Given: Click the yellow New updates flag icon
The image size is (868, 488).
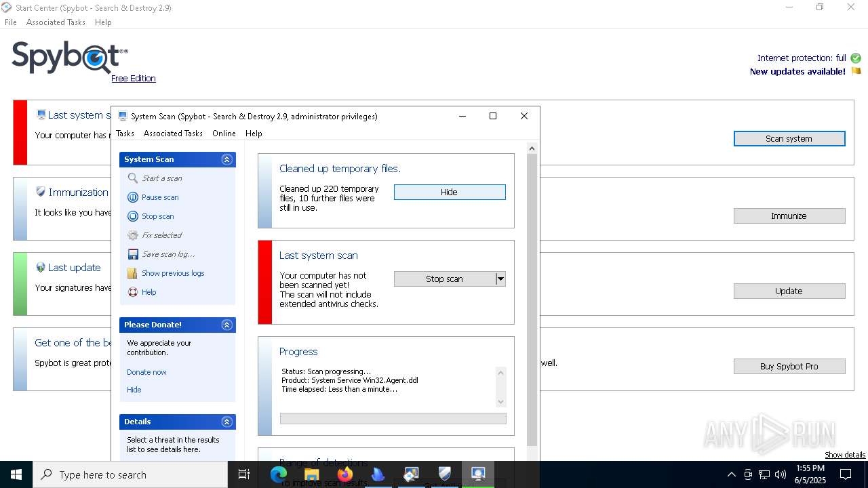Looking at the screenshot, I should (856, 71).
